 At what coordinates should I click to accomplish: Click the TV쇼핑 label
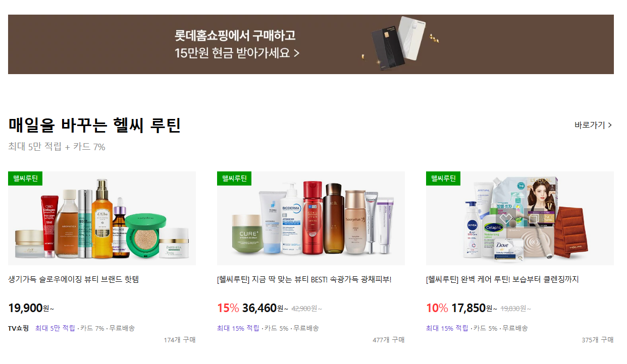(x=19, y=328)
